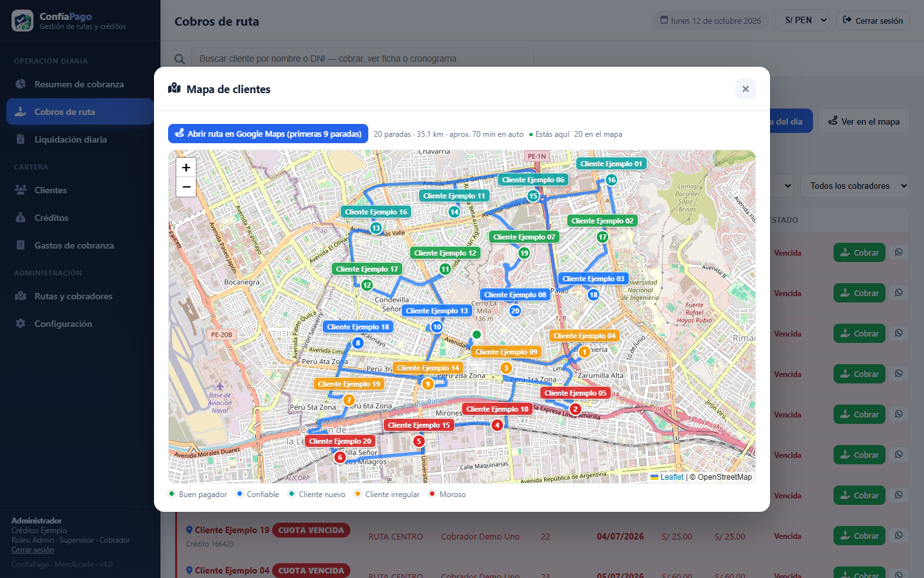The image size is (924, 578).
Task: Select map marker number 16
Action: [612, 180]
